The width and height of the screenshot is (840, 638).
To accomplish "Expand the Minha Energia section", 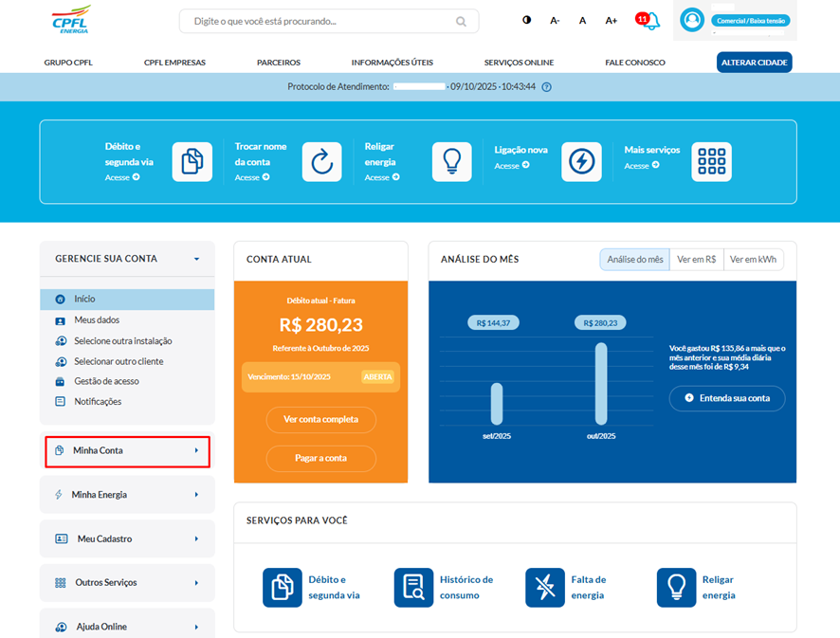I will point(127,495).
